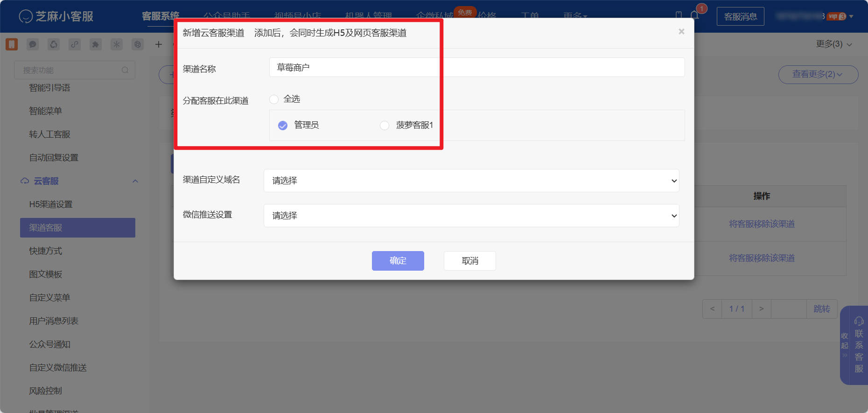Open 转人工客服 sidebar item

pos(49,134)
